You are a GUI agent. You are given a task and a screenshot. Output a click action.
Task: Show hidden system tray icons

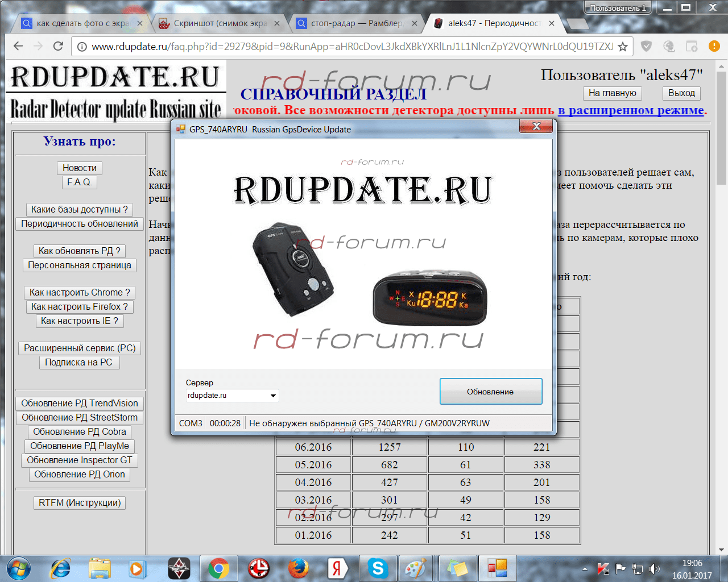[585, 568]
